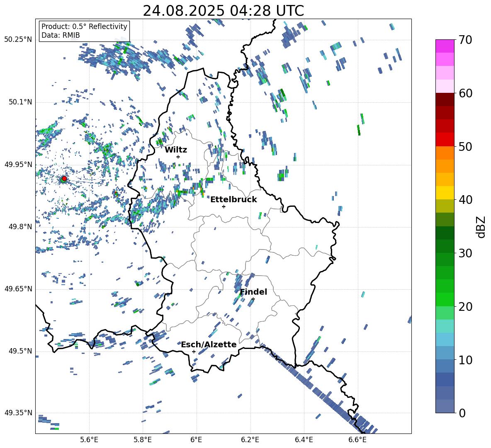Click the 6.6°E longitude label
Viewport: 491px width, 448px height.
click(357, 440)
